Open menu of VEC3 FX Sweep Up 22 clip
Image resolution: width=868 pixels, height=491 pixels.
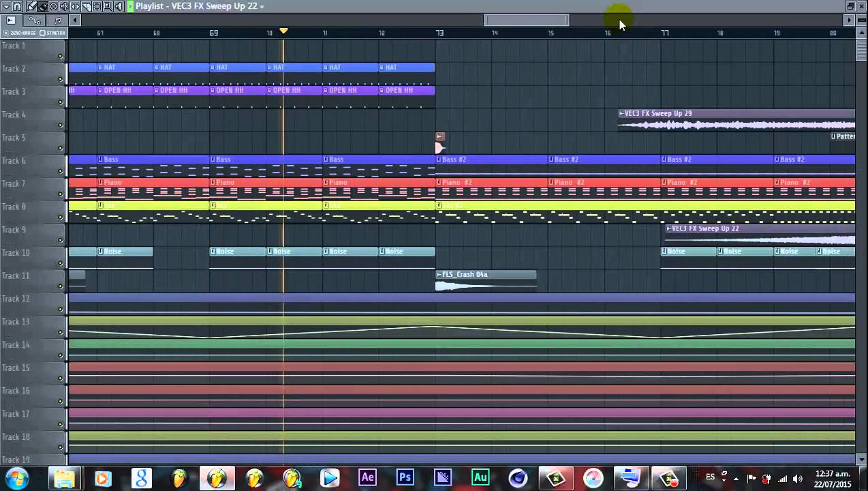coord(668,228)
